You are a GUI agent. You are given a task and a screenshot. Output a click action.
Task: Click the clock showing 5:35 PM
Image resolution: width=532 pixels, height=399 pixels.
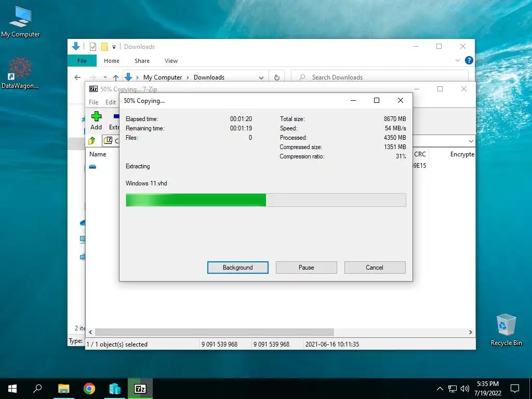(487, 384)
